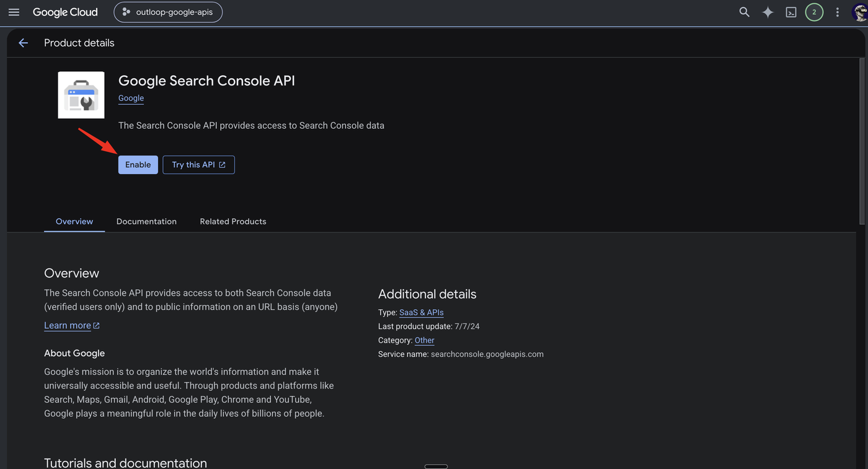Activate Cloud Shell terminal icon

coord(791,12)
